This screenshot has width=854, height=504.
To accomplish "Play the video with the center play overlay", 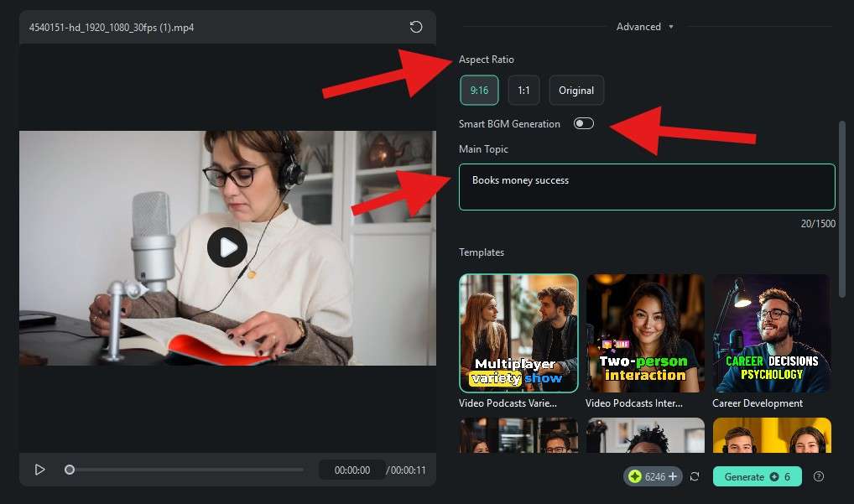I will (x=227, y=247).
